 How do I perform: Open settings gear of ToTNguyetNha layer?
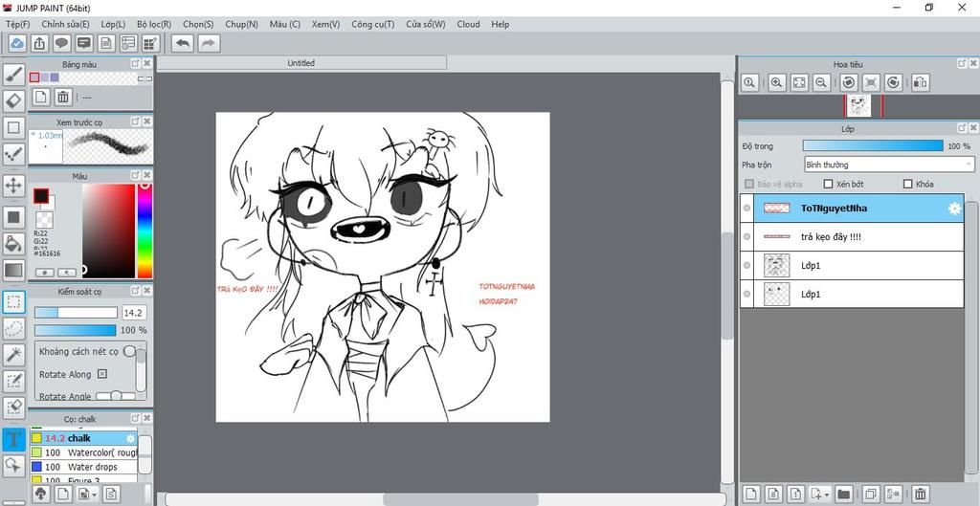[x=954, y=209]
